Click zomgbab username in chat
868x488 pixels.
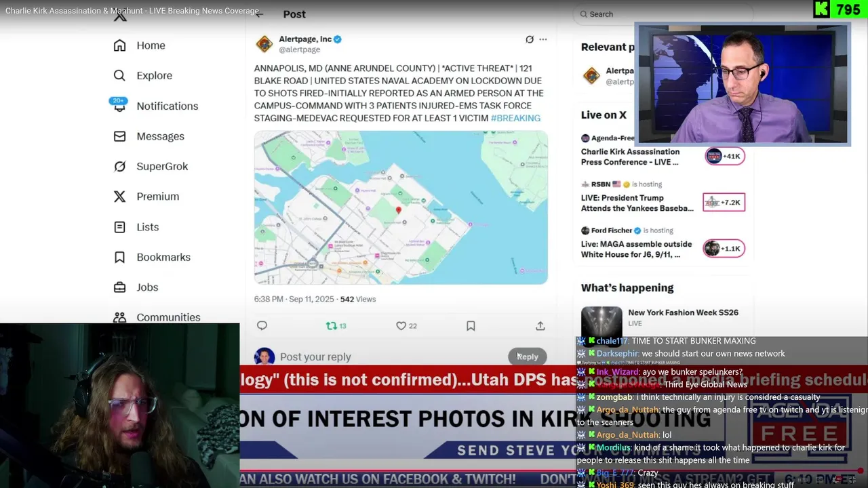click(x=614, y=397)
